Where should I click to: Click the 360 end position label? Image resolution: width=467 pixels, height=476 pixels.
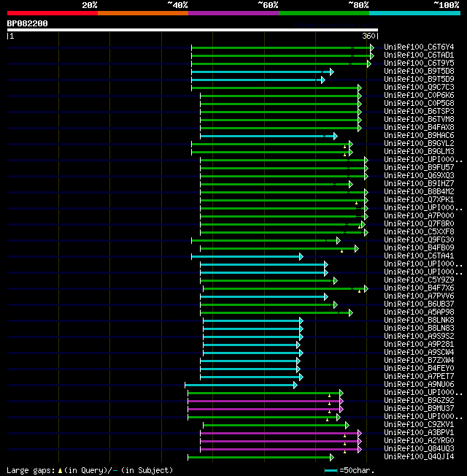(368, 36)
